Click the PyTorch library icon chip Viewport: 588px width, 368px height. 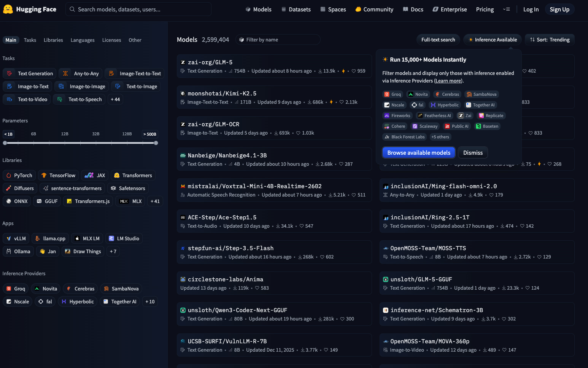tap(19, 175)
